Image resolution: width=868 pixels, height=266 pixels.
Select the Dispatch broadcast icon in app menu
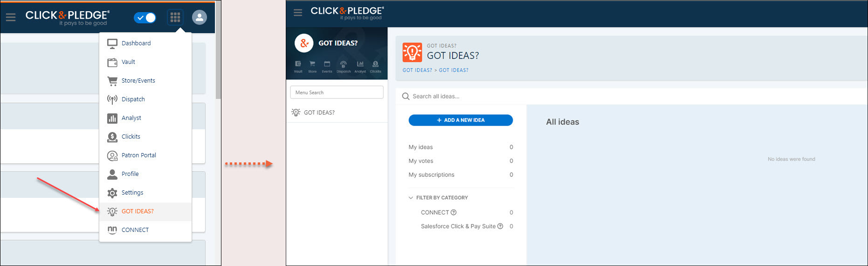point(112,99)
